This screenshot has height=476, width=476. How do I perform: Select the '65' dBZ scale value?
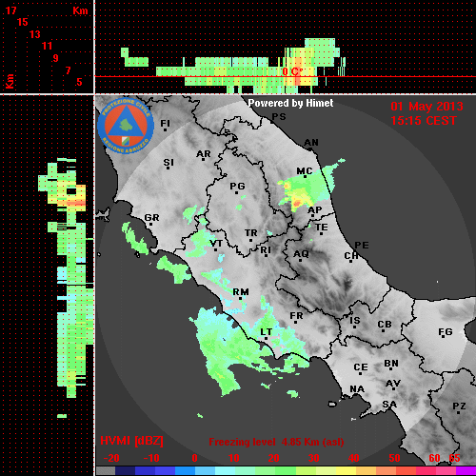tap(454, 458)
